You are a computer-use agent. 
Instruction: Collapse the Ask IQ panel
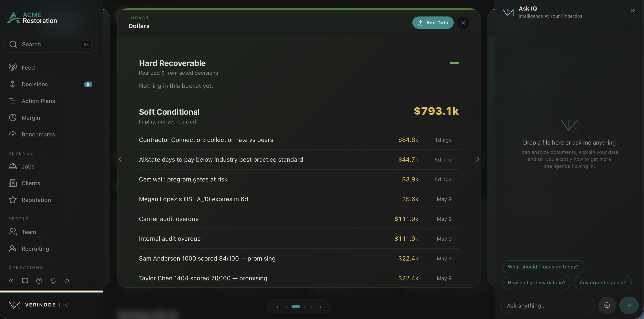click(x=632, y=11)
